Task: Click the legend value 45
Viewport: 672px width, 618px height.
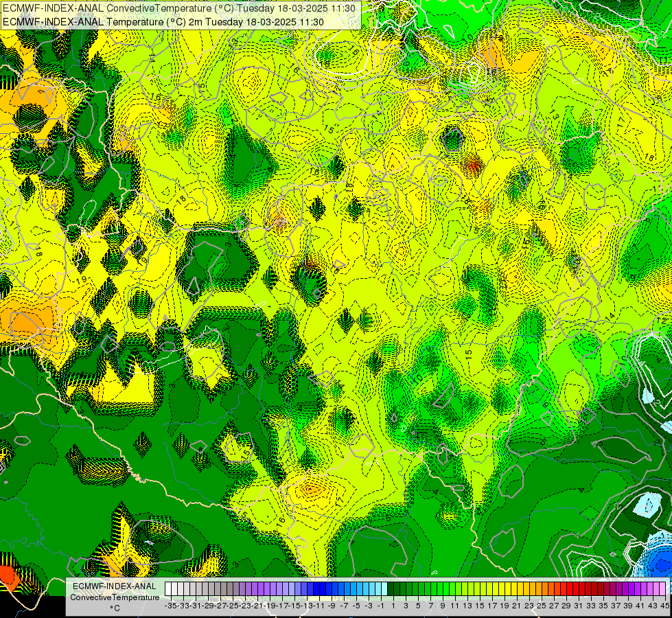Action: pyautogui.click(x=665, y=606)
